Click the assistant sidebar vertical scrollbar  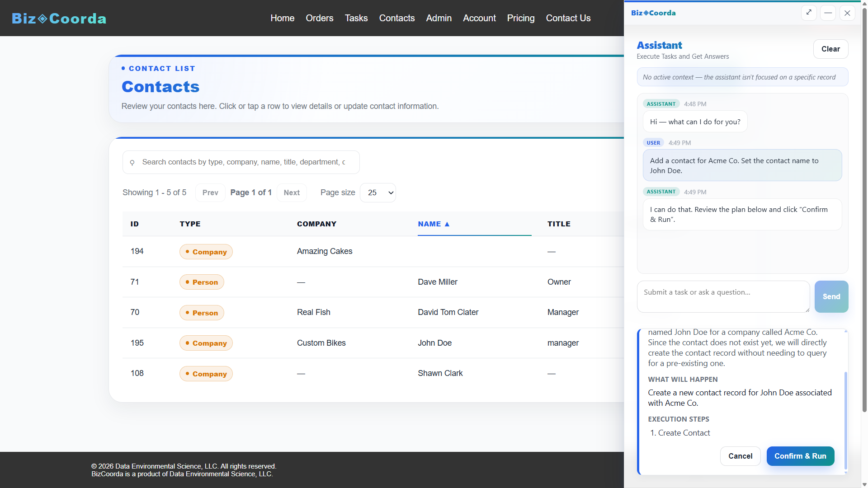(x=864, y=210)
